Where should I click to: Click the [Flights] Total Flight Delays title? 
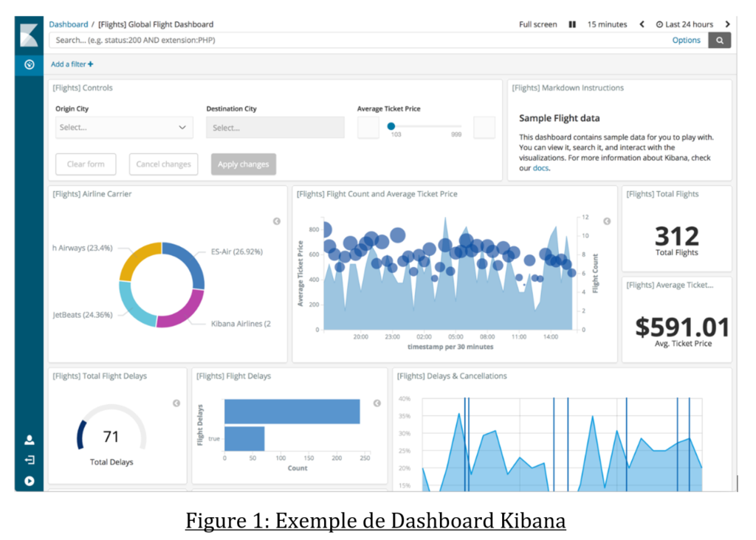point(100,376)
